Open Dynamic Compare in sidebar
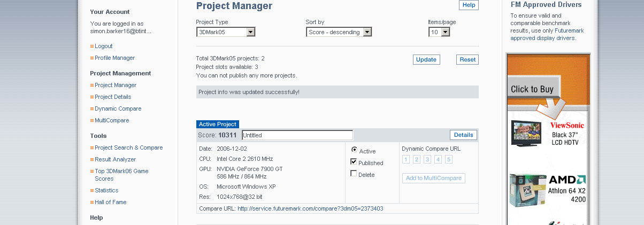 (118, 108)
